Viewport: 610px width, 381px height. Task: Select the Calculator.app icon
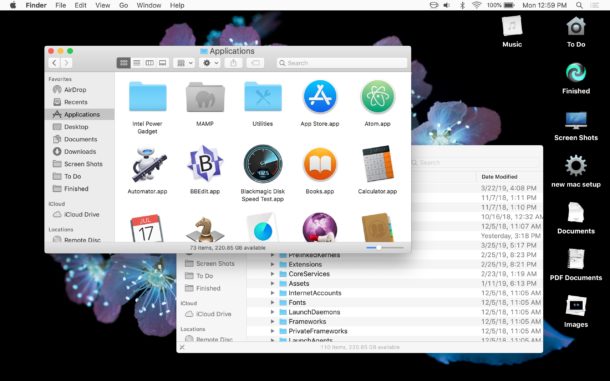pos(377,164)
